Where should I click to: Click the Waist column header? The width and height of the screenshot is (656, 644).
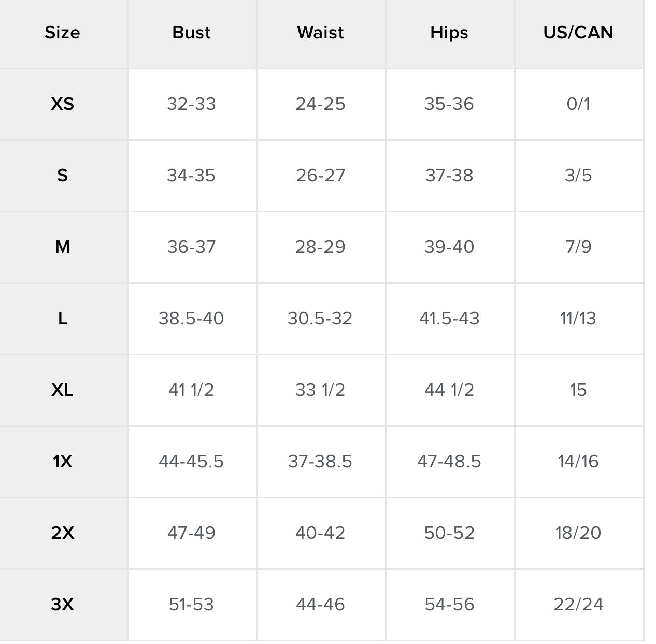tap(320, 33)
